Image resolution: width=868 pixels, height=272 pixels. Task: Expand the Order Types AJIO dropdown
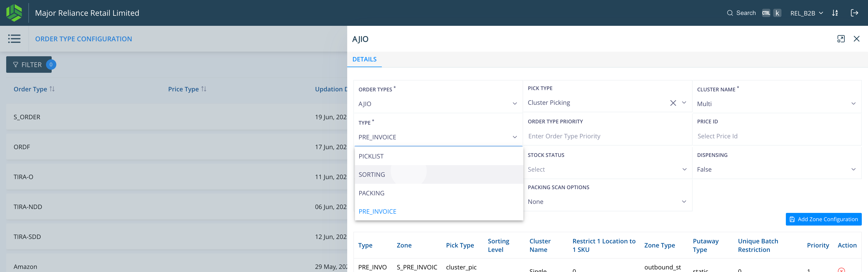[x=515, y=104]
